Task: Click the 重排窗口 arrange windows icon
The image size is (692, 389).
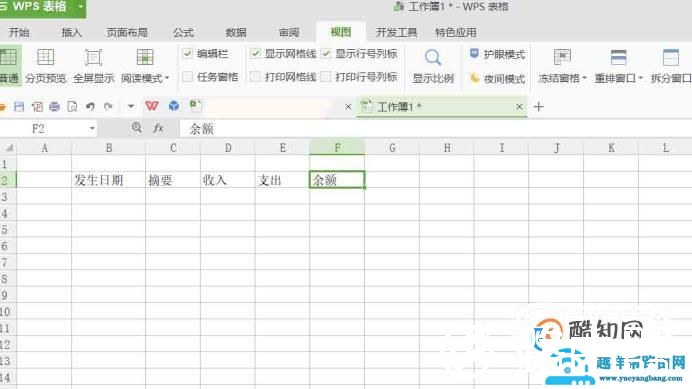Action: coord(618,57)
